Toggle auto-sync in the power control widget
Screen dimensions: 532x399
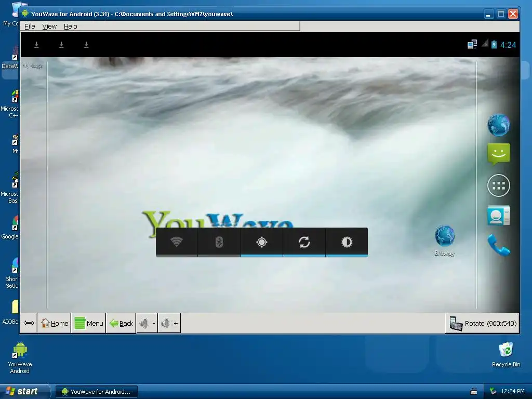point(304,242)
